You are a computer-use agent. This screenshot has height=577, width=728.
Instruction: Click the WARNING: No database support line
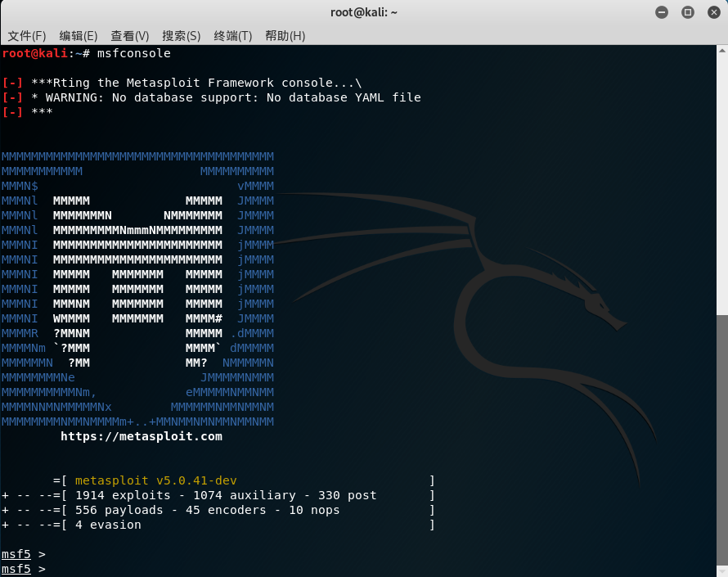point(211,97)
